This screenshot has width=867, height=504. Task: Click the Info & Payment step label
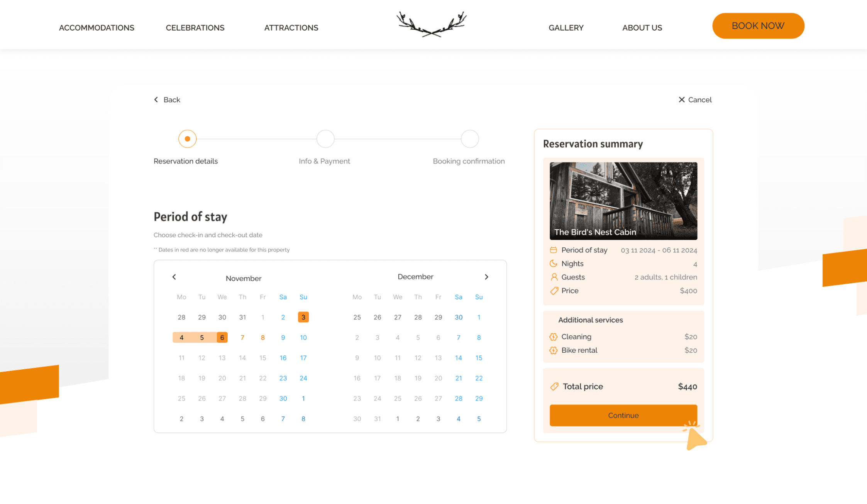[x=324, y=161]
